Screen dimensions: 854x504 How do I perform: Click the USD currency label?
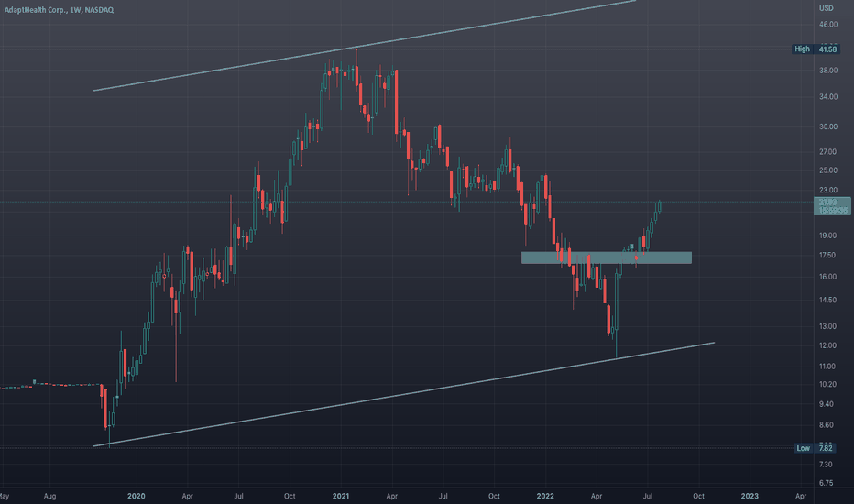point(827,8)
